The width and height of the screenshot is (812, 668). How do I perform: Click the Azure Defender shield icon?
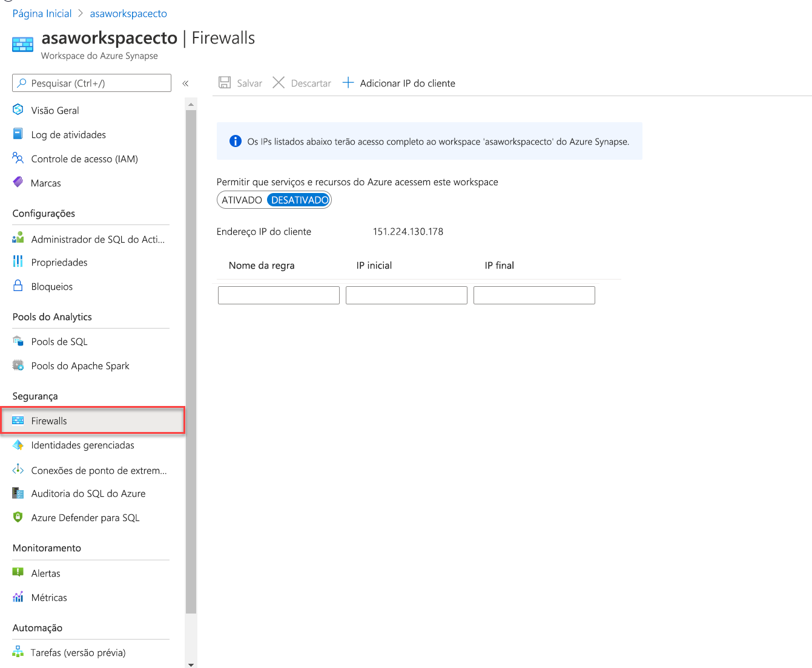tap(18, 517)
